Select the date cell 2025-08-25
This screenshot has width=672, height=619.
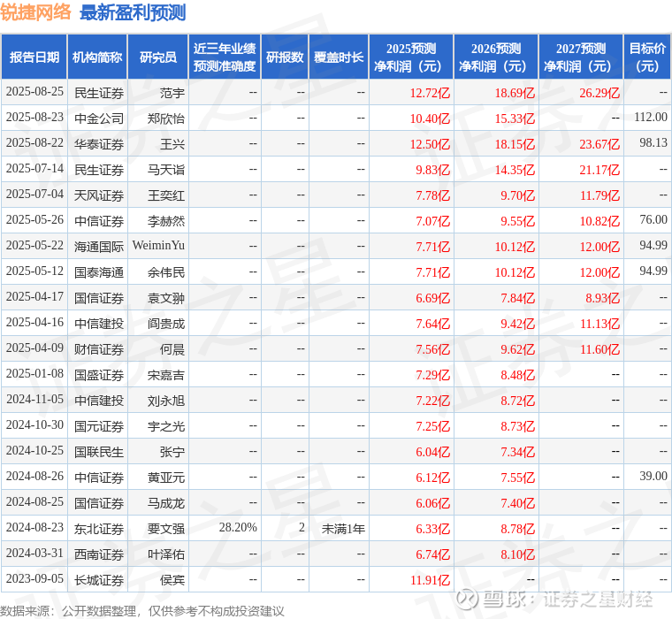click(x=34, y=92)
